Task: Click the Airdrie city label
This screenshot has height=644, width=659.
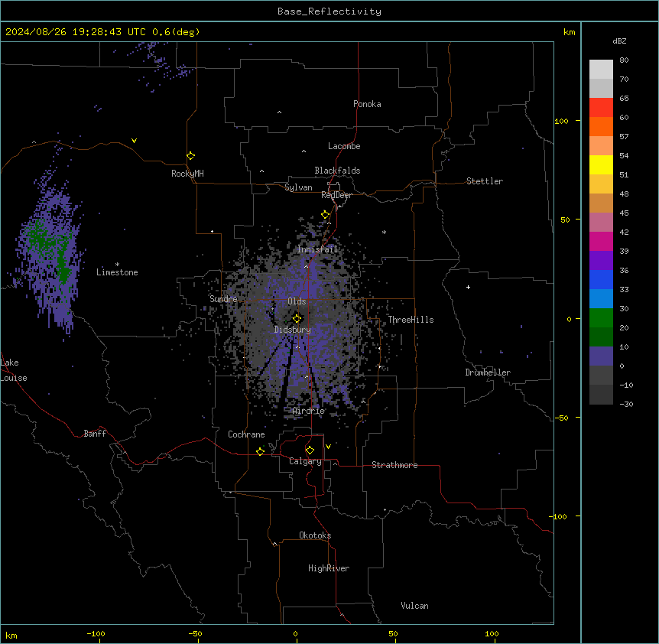Action: (309, 411)
